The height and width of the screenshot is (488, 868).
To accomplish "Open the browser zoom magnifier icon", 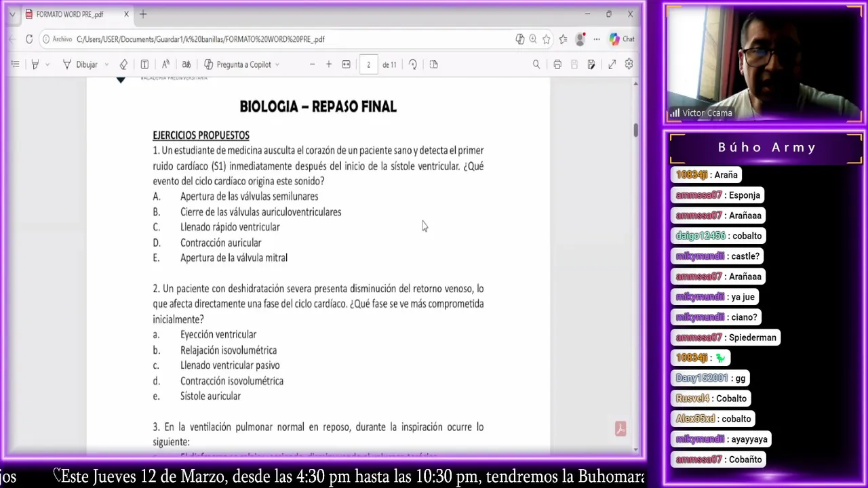I will 533,39.
